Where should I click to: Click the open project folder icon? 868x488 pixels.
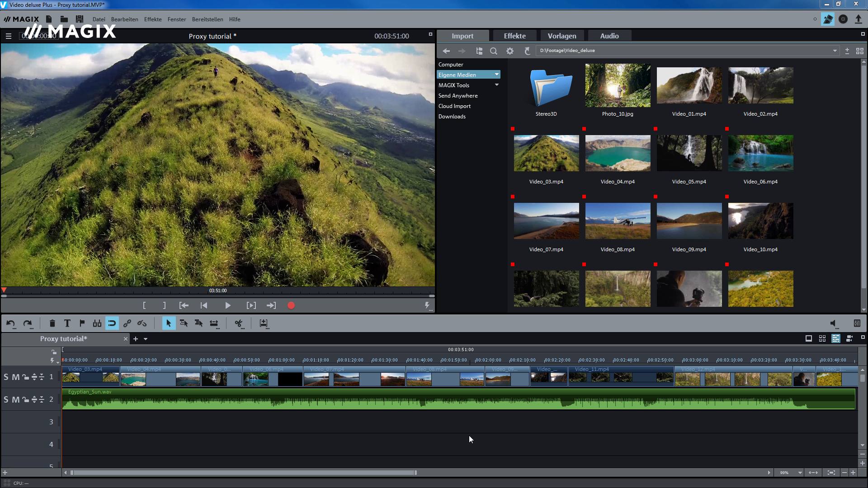point(64,19)
